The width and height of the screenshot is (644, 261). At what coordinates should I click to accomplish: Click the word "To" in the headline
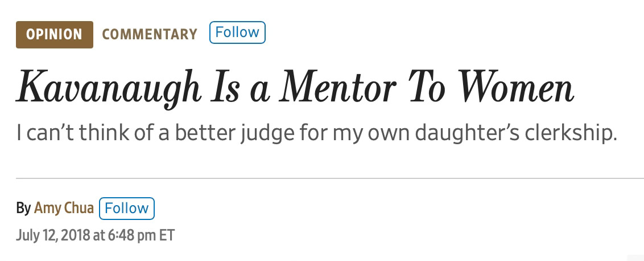point(427,88)
